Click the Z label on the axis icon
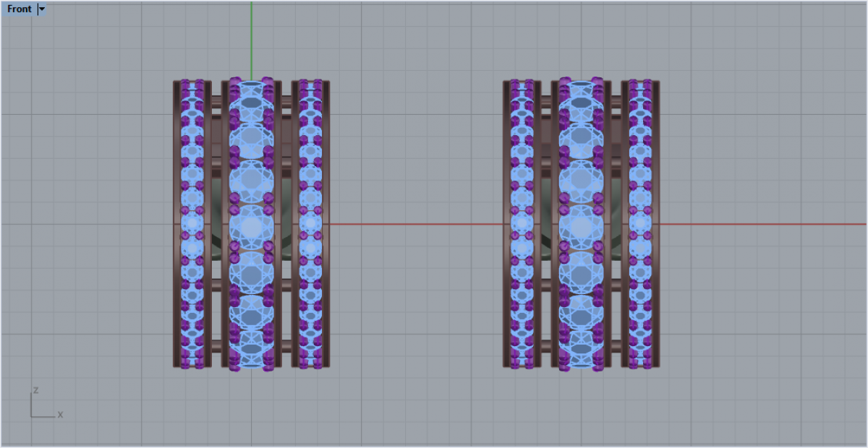The image size is (868, 448). (x=35, y=390)
